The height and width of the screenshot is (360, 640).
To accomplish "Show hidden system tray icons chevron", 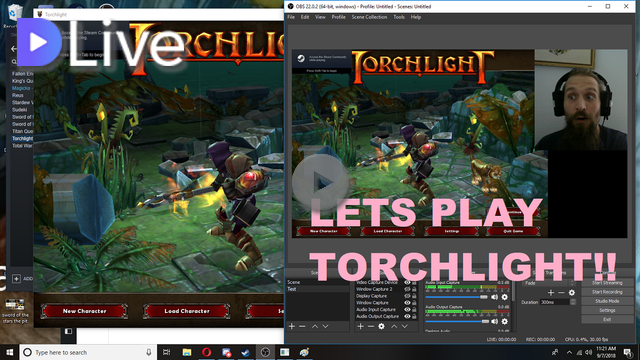I will pos(569,352).
